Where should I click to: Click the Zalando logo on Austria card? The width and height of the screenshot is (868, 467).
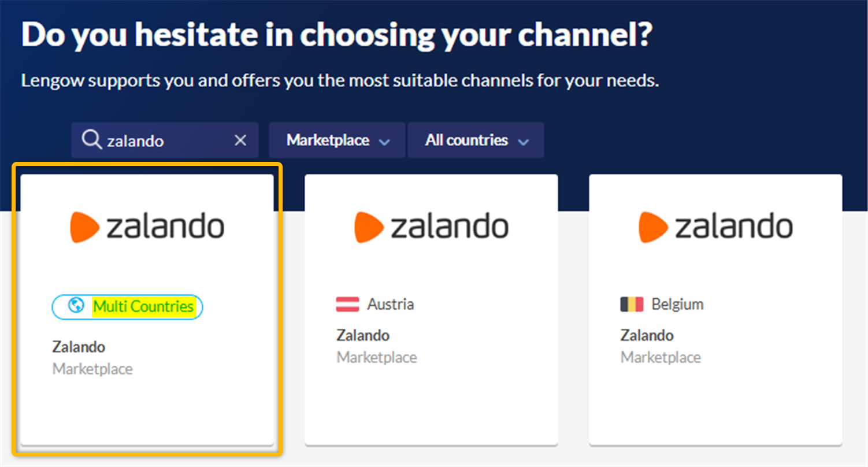pyautogui.click(x=431, y=227)
